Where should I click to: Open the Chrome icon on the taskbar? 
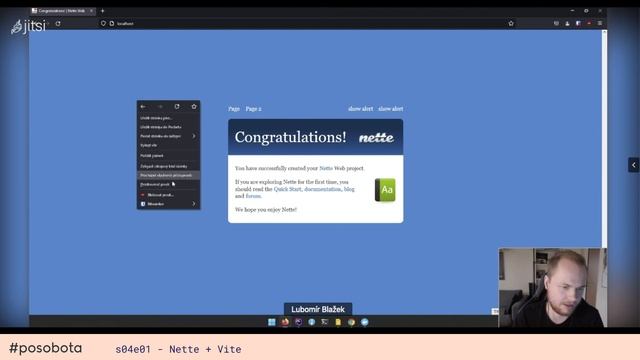[x=351, y=322]
